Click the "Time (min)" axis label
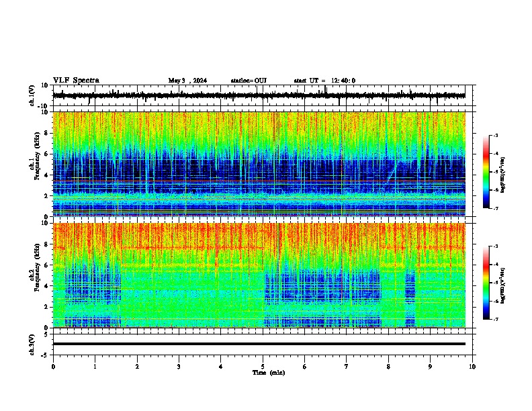The width and height of the screenshot is (532, 411). tap(269, 373)
